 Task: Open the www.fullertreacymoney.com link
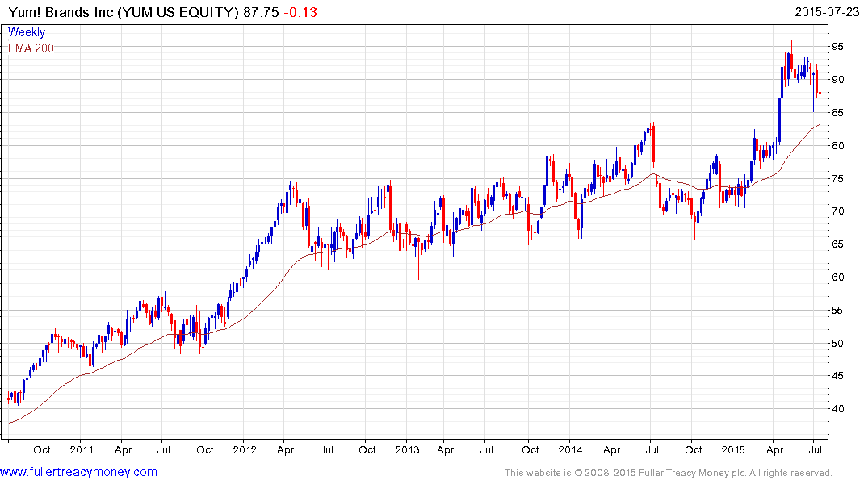click(78, 472)
